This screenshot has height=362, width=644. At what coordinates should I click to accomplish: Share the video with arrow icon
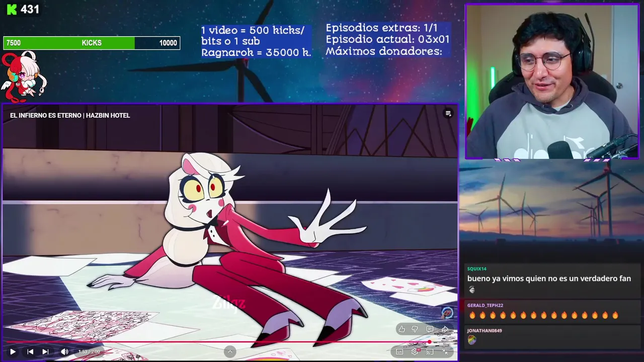(x=445, y=329)
